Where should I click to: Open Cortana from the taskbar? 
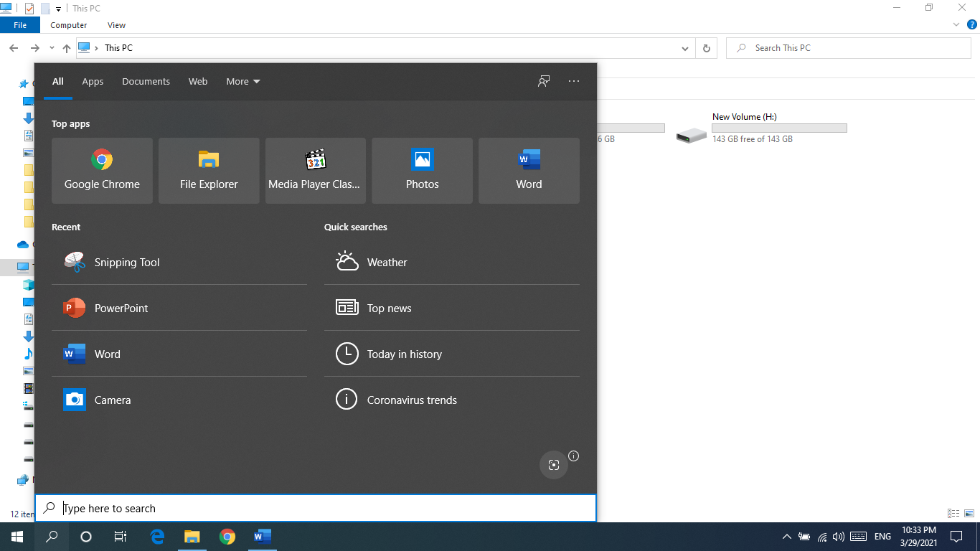(85, 537)
